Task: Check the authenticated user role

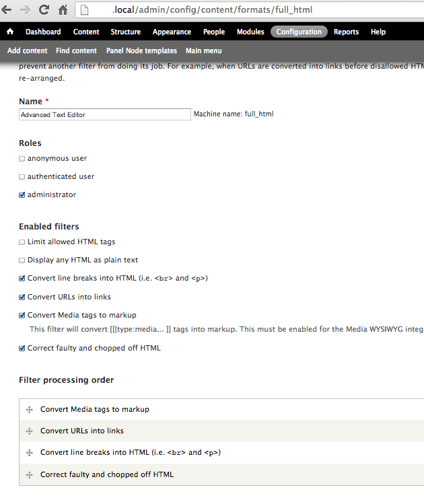Action: pyautogui.click(x=22, y=177)
